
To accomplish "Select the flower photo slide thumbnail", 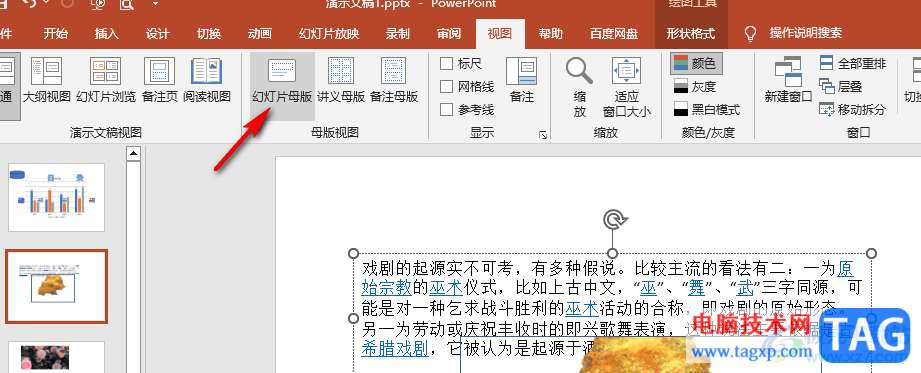I will coord(56,357).
